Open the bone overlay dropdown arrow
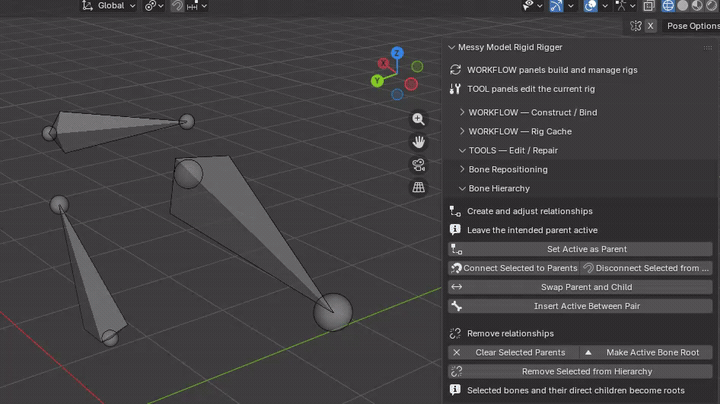The width and height of the screenshot is (720, 404). [632, 6]
